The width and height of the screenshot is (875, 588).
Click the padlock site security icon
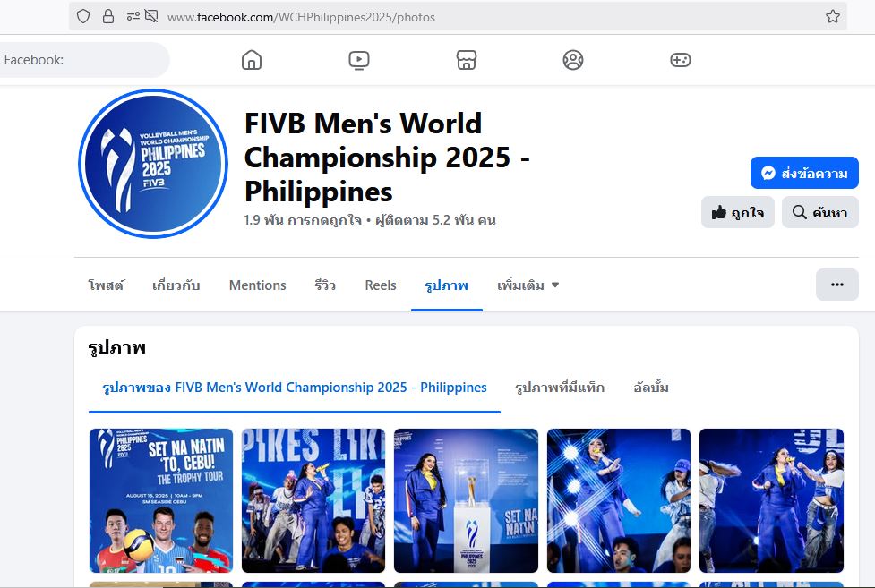point(108,17)
